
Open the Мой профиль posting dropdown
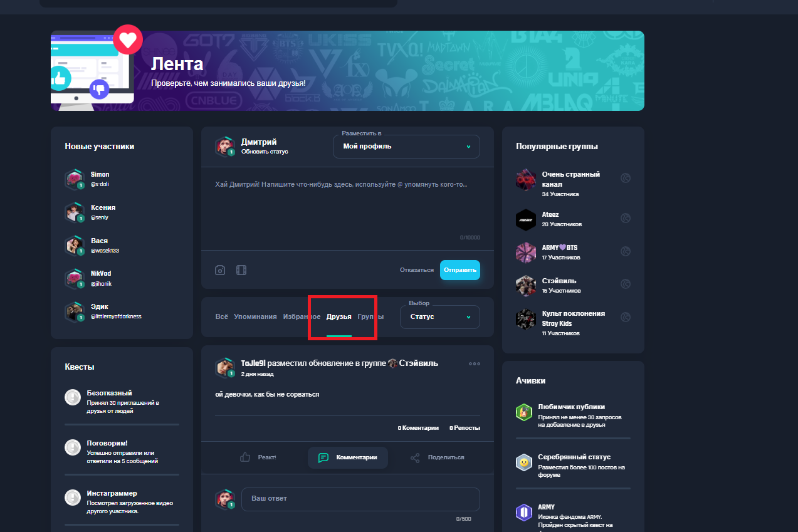406,147
